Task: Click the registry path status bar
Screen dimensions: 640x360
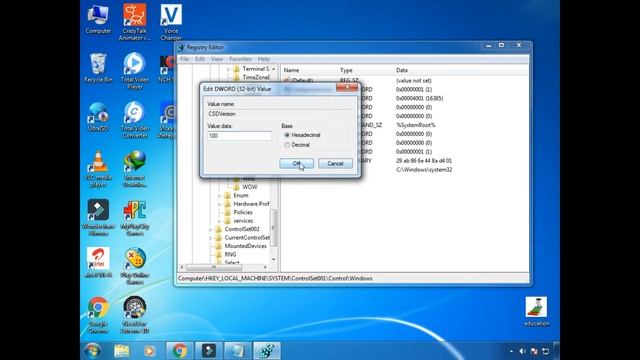Action: click(x=353, y=278)
